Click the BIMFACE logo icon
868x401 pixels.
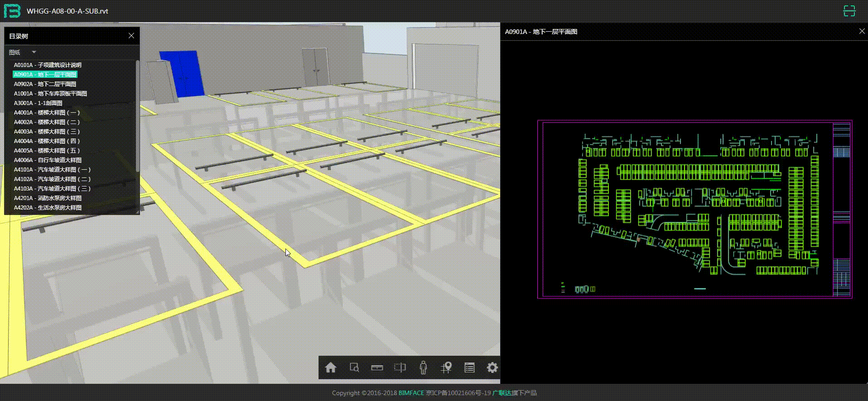pyautogui.click(x=12, y=11)
